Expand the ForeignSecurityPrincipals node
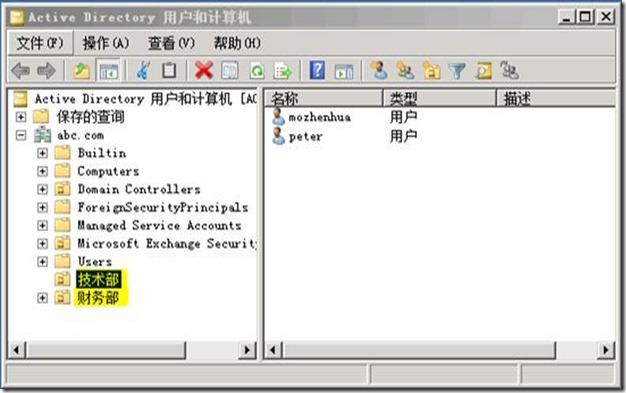 42,208
